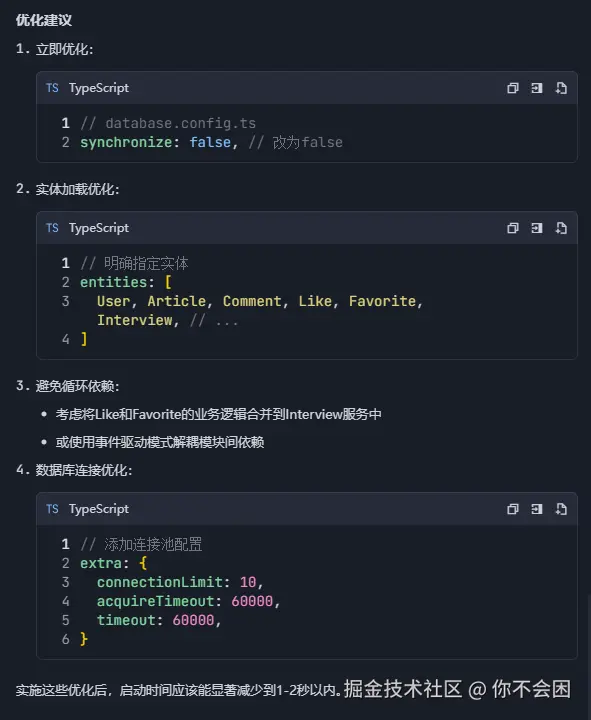Copy the entities array code block

(512, 228)
